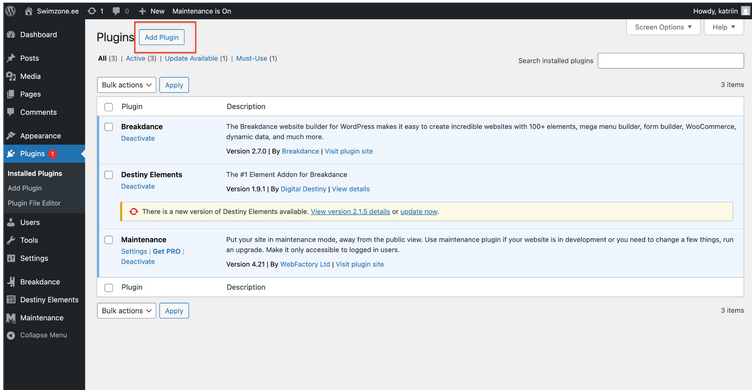Deactivate the Breakdance plugin

tap(138, 138)
